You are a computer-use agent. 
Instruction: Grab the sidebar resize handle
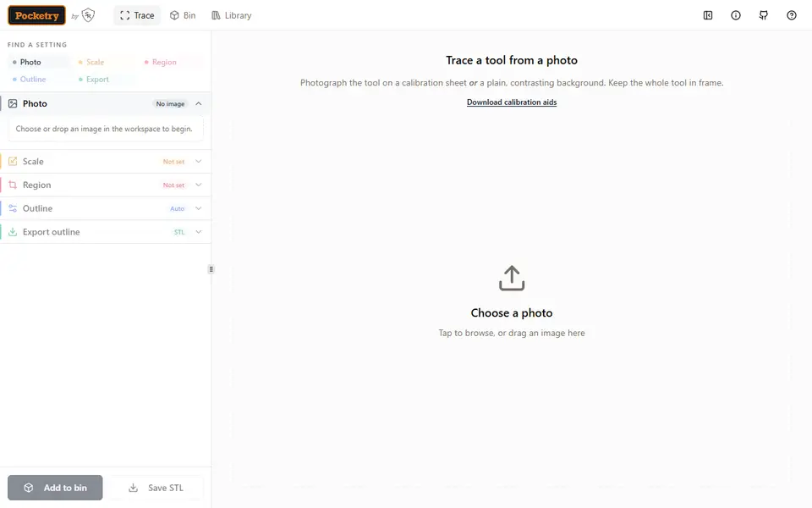(211, 269)
